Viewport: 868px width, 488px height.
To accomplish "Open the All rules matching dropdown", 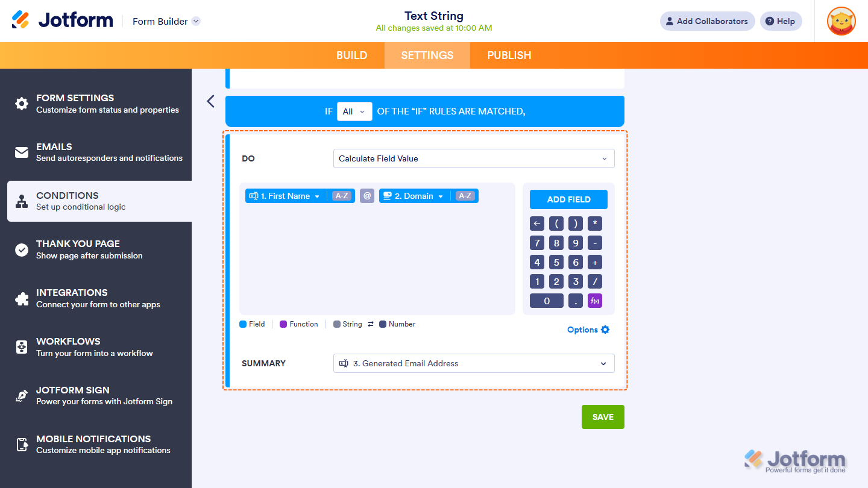I will click(x=354, y=111).
